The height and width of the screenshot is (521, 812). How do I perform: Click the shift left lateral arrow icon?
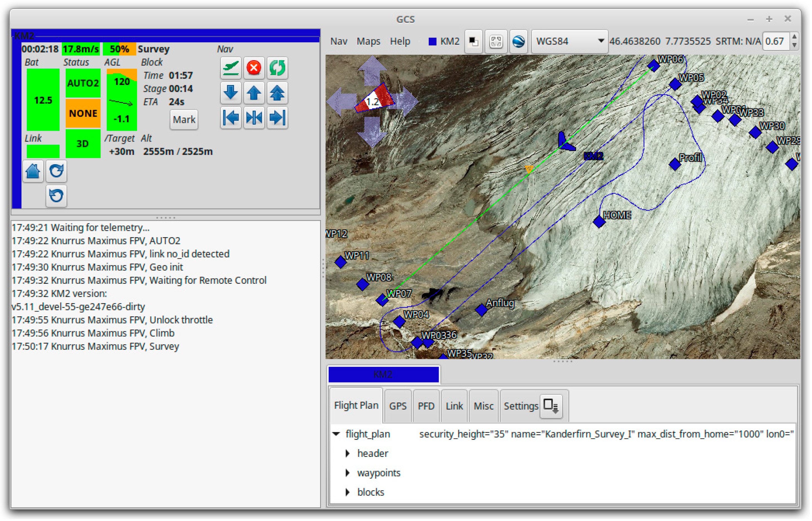tap(231, 118)
